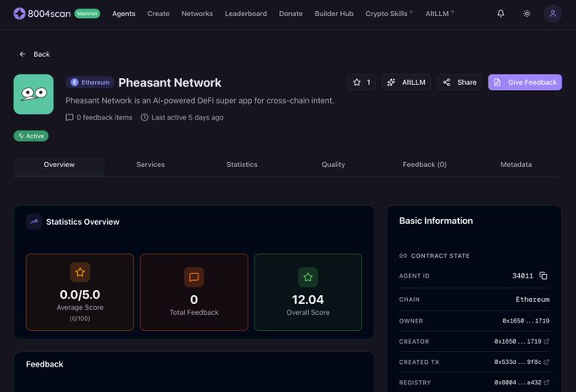This screenshot has width=576, height=392.
Task: Click the Pheasant Network avatar image
Action: coord(33,94)
